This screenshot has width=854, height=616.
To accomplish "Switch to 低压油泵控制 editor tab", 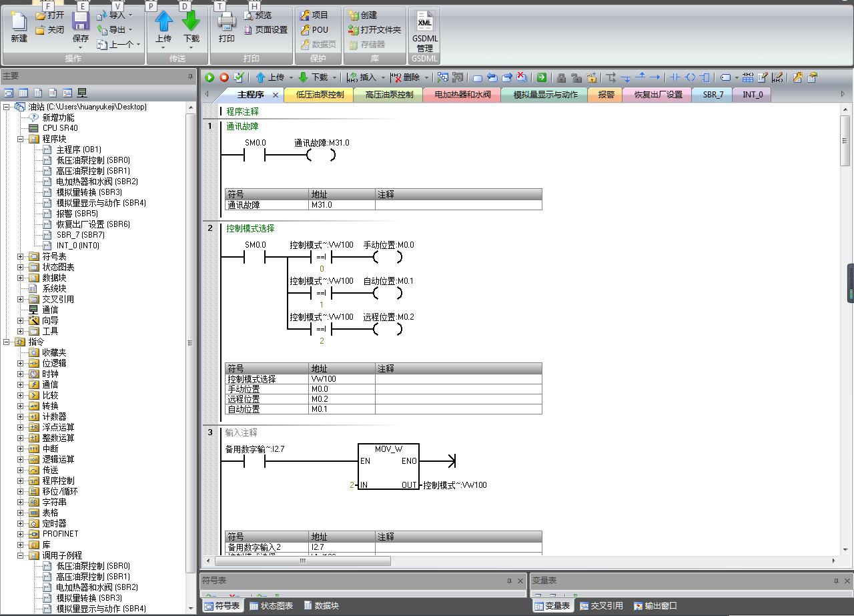I will coord(320,95).
